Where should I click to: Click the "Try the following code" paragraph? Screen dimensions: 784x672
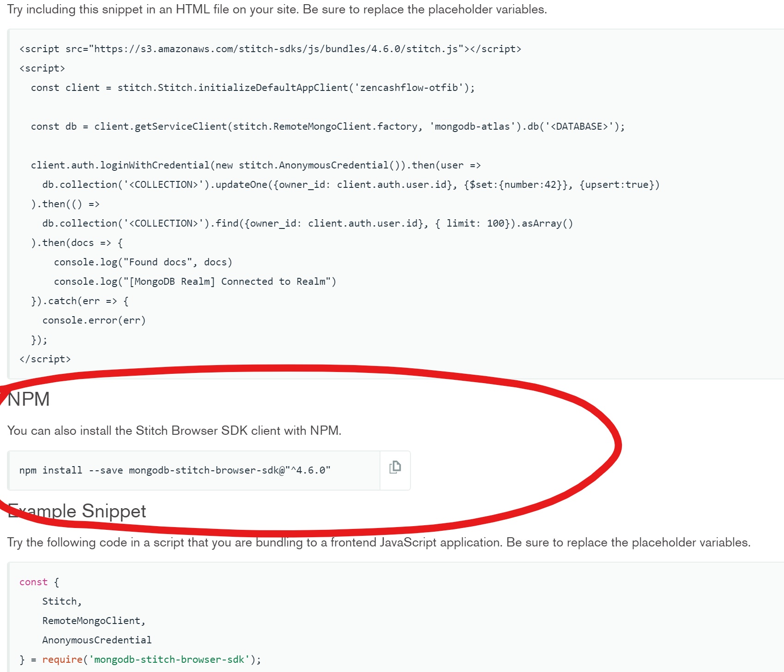point(379,542)
